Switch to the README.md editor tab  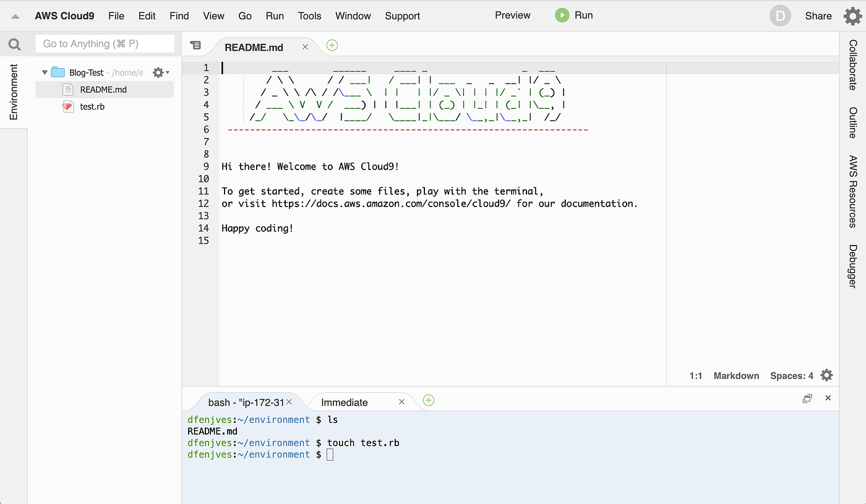pyautogui.click(x=254, y=47)
